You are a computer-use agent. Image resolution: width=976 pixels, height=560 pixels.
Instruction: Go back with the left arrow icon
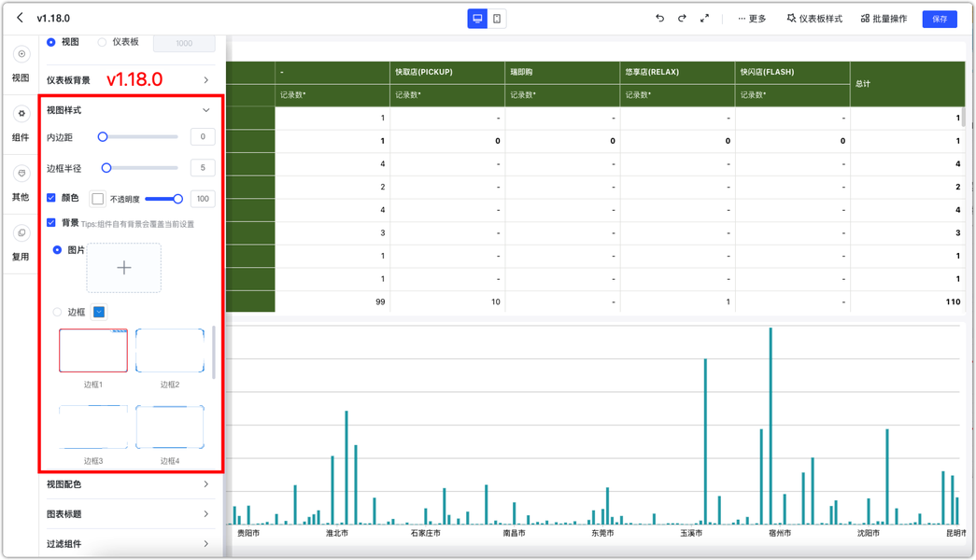click(x=20, y=18)
